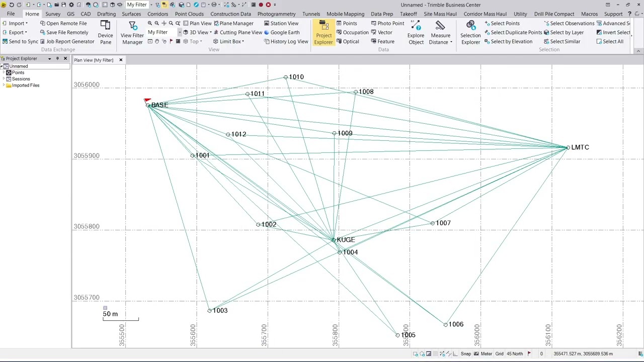Click Select by Layer

tap(563, 32)
